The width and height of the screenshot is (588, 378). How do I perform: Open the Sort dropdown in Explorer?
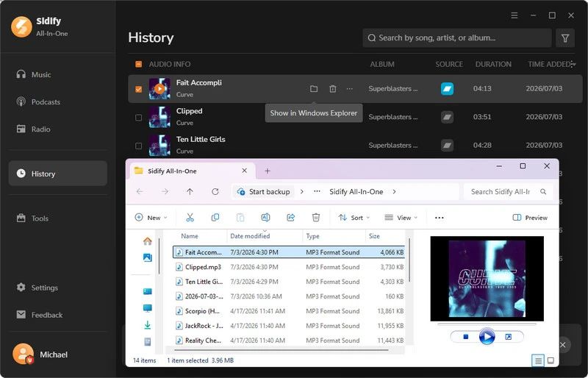click(354, 218)
